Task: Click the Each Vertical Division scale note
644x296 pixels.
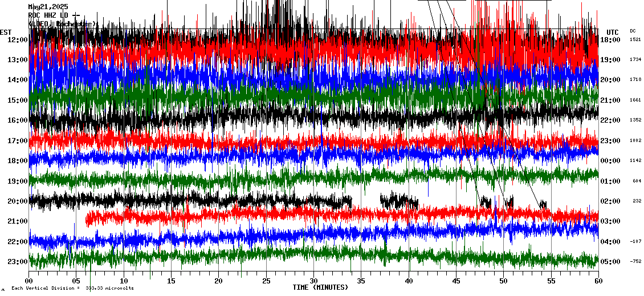Action: click(x=72, y=289)
